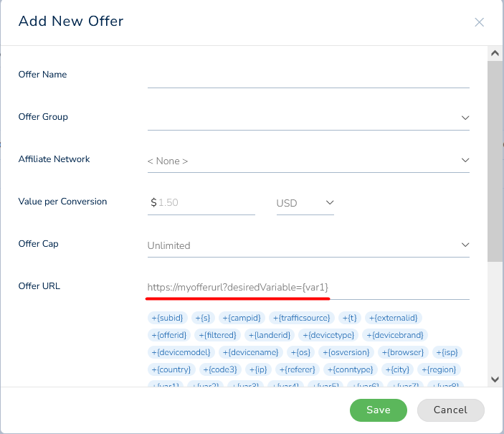
Task: Click the scrollbar down arrow
Action: [x=495, y=379]
